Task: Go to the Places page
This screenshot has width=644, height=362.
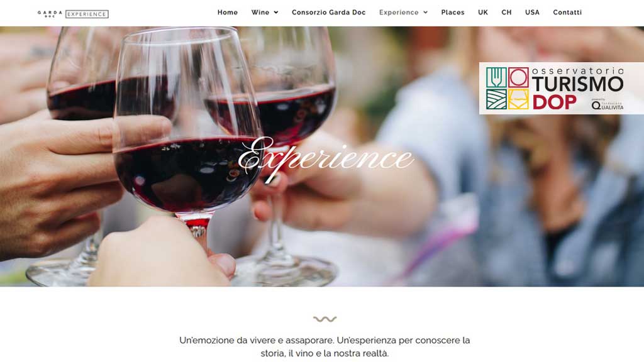Action: pyautogui.click(x=453, y=13)
